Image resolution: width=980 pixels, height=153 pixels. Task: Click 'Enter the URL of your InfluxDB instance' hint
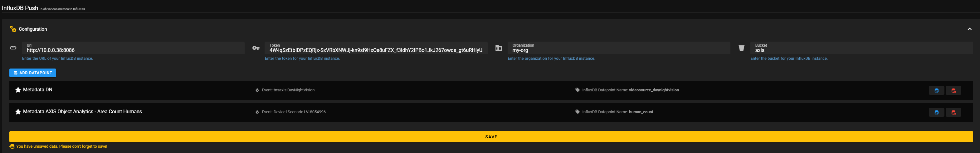click(57, 59)
